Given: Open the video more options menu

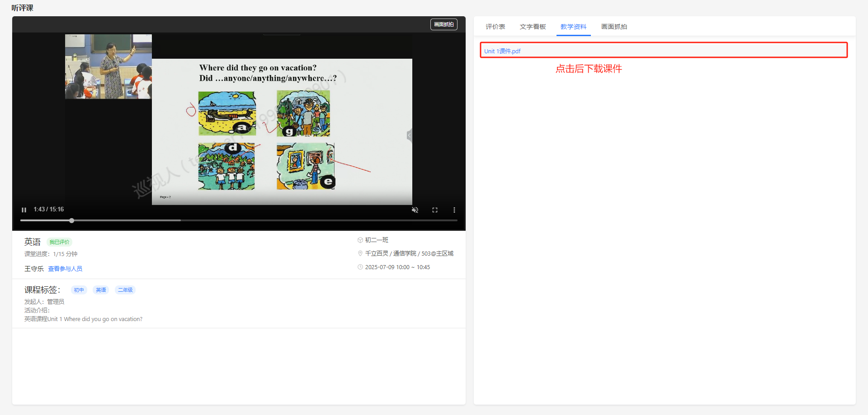Looking at the screenshot, I should click(x=454, y=210).
